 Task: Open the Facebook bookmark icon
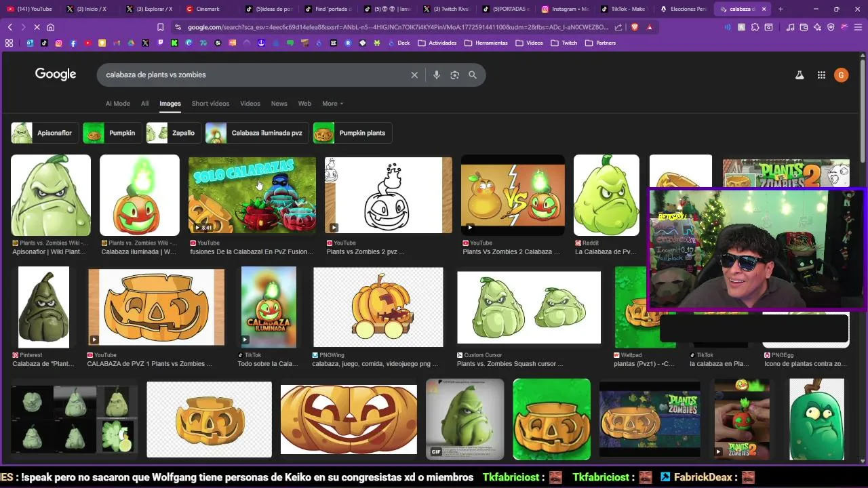(x=73, y=43)
